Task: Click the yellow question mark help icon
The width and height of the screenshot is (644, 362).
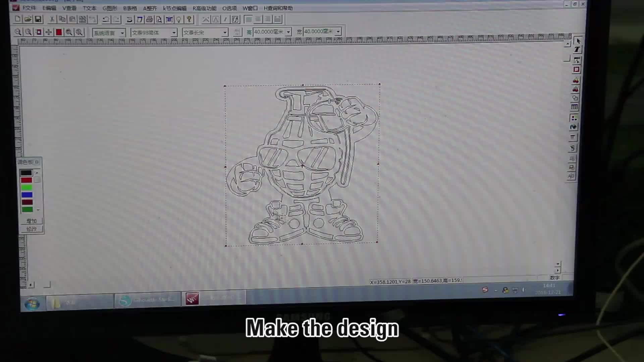Action: click(189, 19)
